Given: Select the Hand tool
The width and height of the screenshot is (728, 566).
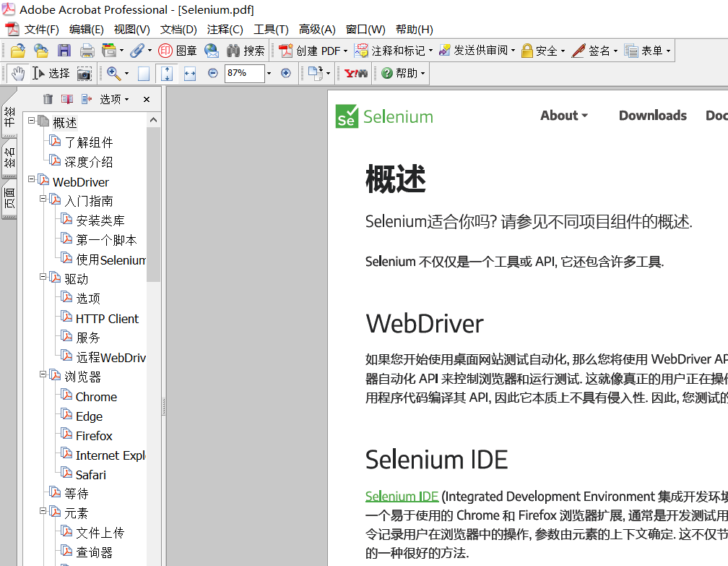Looking at the screenshot, I should (18, 74).
